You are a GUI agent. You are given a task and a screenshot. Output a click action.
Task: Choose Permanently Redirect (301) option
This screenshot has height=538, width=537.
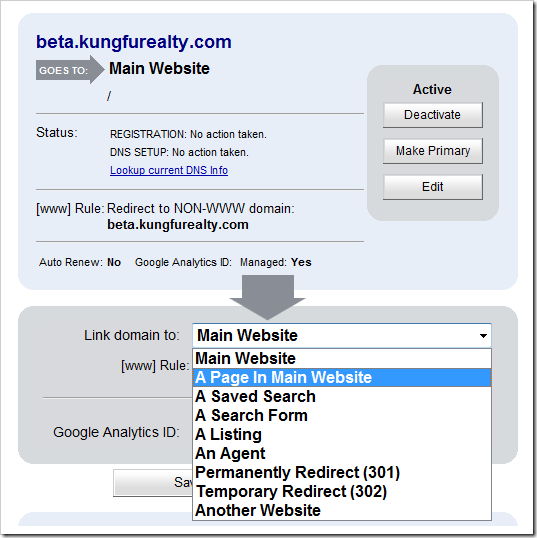[342, 472]
